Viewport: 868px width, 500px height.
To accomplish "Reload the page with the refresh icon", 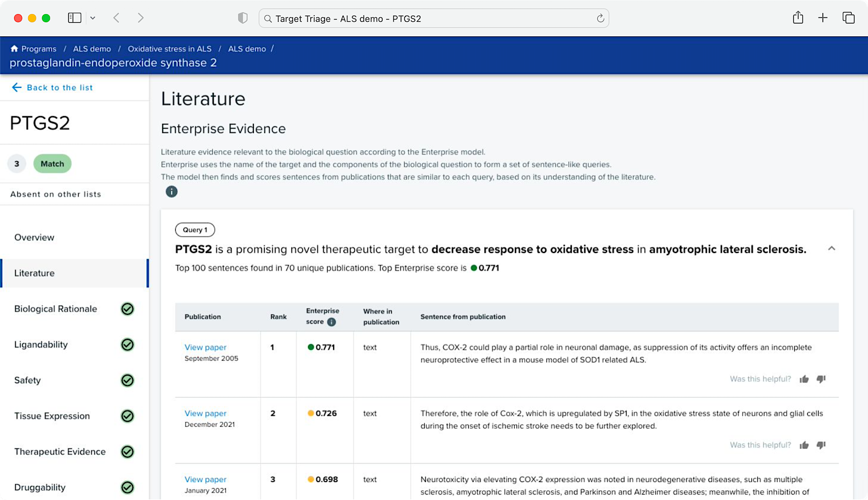I will [x=600, y=18].
